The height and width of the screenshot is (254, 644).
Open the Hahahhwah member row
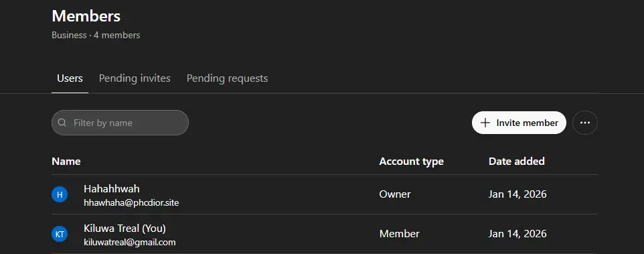(325, 194)
